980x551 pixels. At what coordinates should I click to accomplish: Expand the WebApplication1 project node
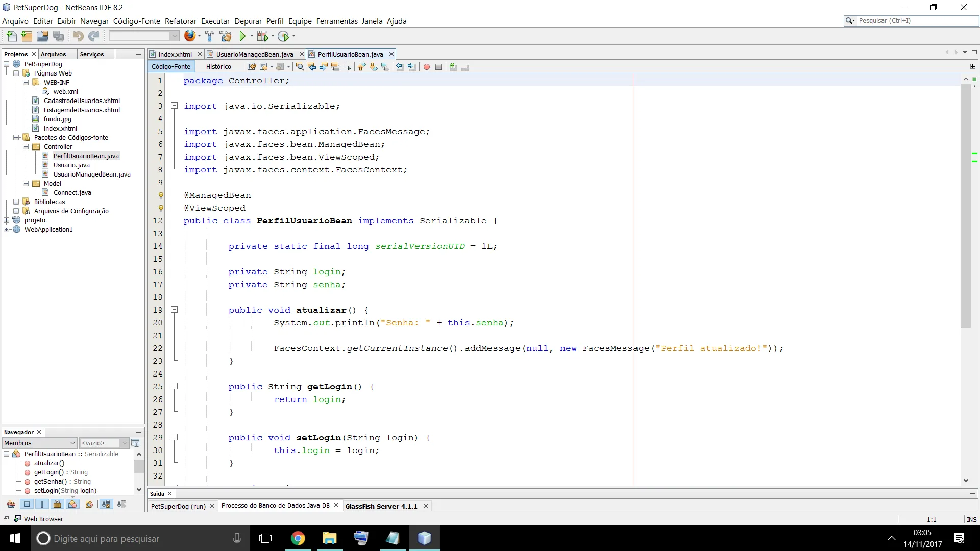click(7, 230)
